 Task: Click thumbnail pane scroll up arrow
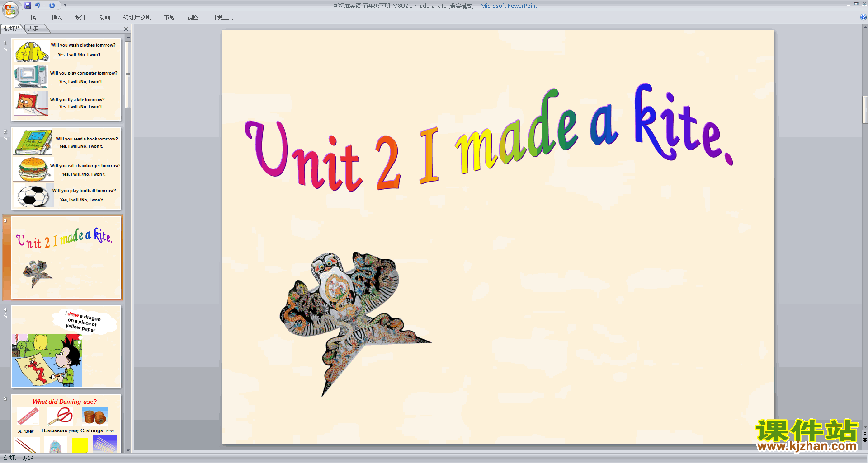[128, 37]
